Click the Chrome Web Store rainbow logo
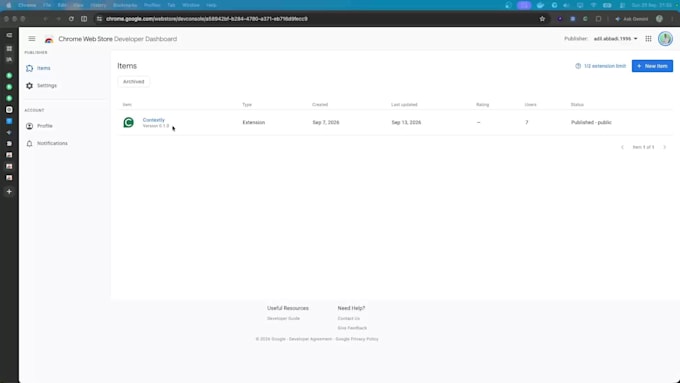 [49, 39]
